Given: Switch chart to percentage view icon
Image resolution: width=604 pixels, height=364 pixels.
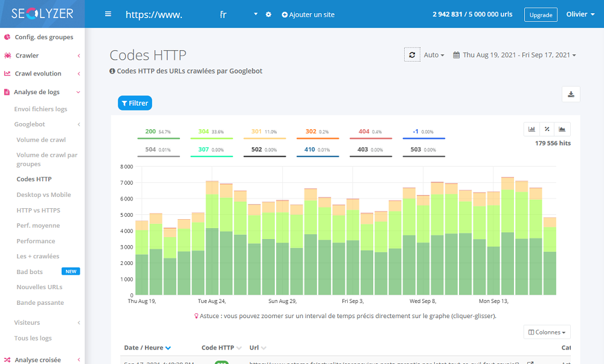Looking at the screenshot, I should pyautogui.click(x=547, y=129).
